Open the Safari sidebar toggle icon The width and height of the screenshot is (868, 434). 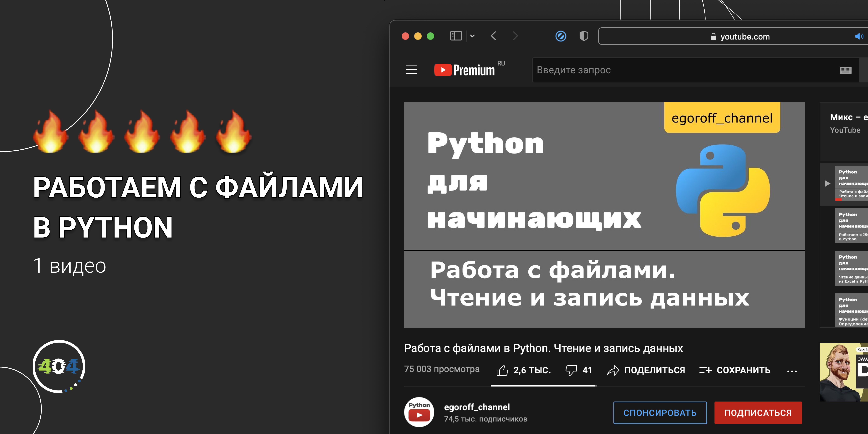click(x=456, y=36)
